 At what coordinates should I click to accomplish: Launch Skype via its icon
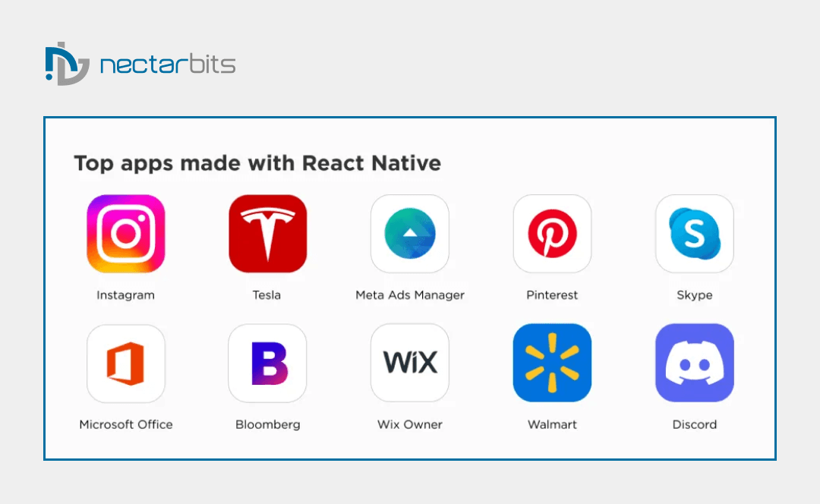(x=695, y=234)
